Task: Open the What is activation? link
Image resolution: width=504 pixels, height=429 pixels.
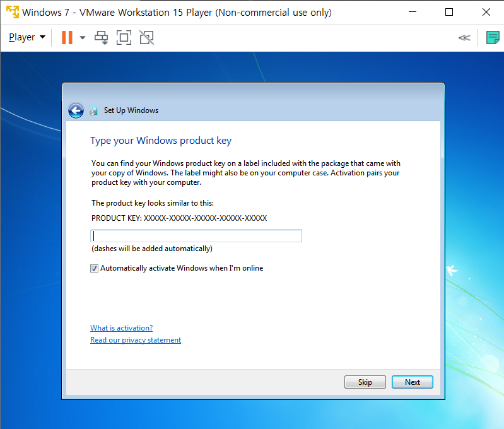Action: 122,328
